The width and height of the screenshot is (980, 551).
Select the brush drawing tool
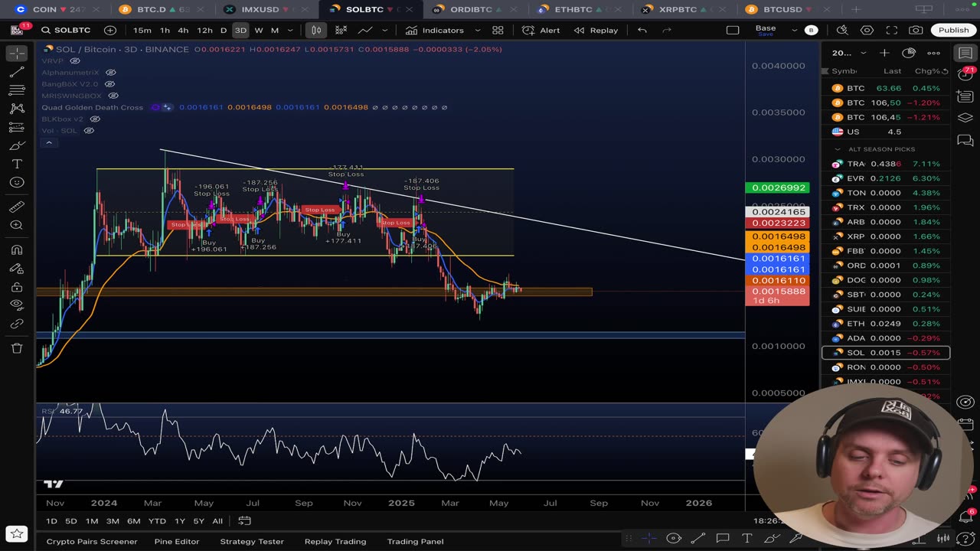(x=16, y=145)
